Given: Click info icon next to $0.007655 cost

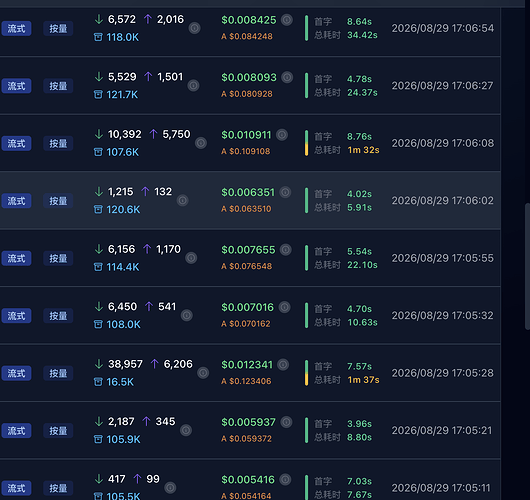Looking at the screenshot, I should (286, 250).
